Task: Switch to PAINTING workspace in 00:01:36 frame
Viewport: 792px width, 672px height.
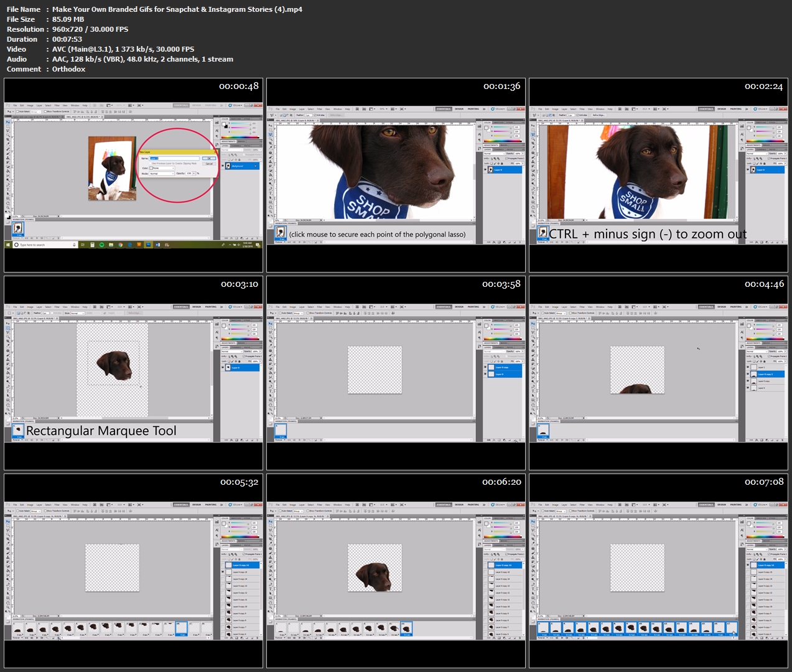Action: coord(473,109)
